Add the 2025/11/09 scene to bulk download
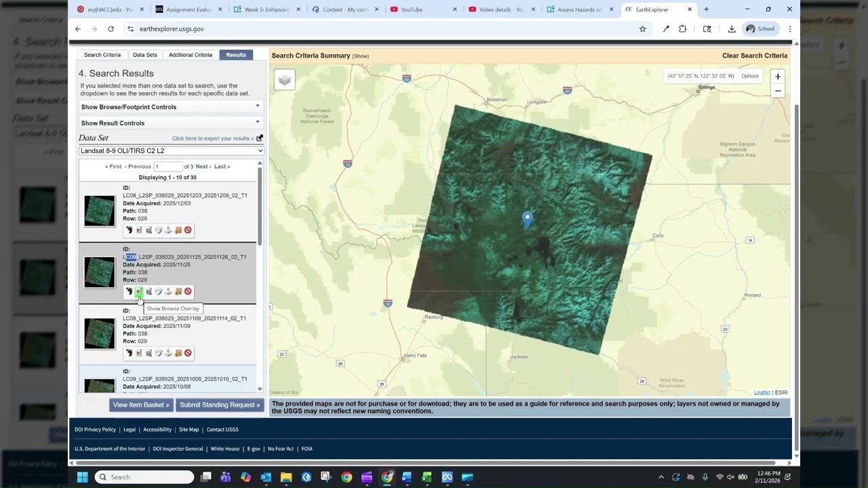Viewport: 868px width, 488px height. click(178, 353)
